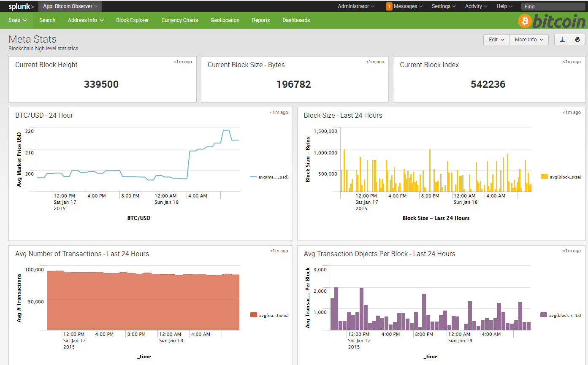Open the GeoLocation page
588x365 pixels.
[x=225, y=20]
